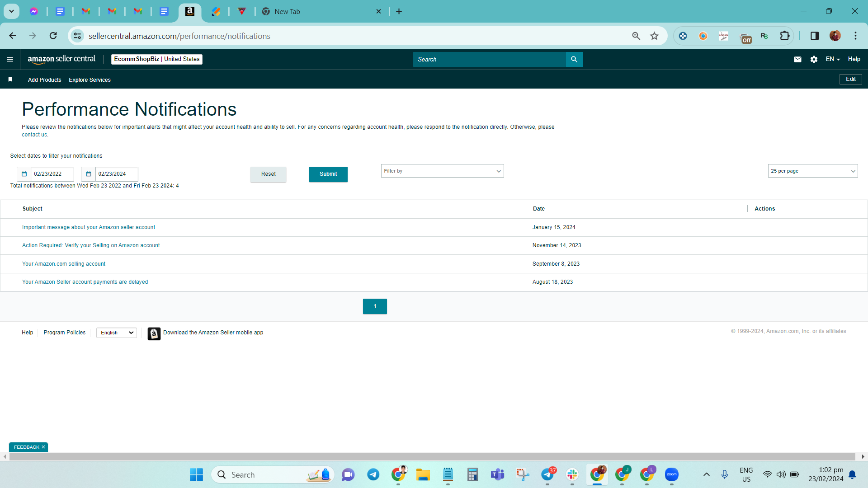868x488 pixels.
Task: Open the start date calendar picker
Action: pos(24,174)
